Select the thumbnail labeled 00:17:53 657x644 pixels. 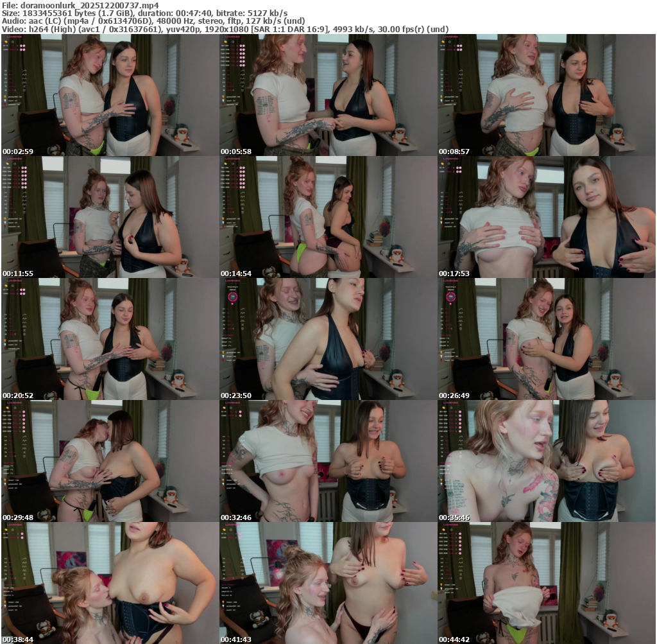tap(547, 217)
